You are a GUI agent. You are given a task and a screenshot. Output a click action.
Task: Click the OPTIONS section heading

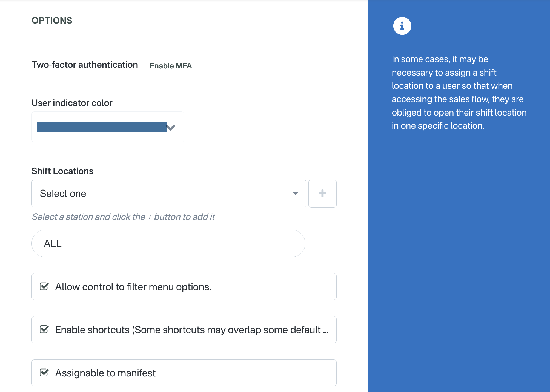click(x=52, y=20)
